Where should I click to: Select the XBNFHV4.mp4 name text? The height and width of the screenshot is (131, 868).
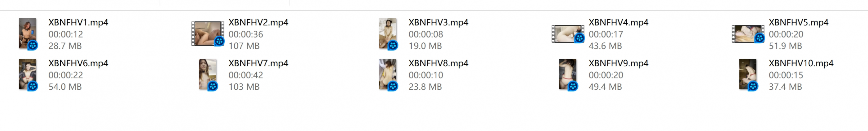point(618,22)
